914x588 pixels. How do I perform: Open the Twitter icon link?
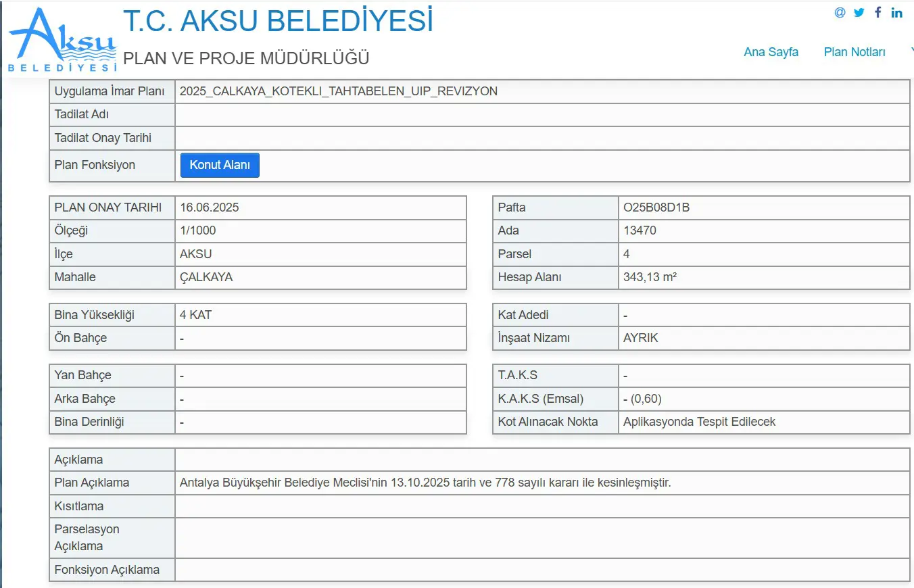859,12
